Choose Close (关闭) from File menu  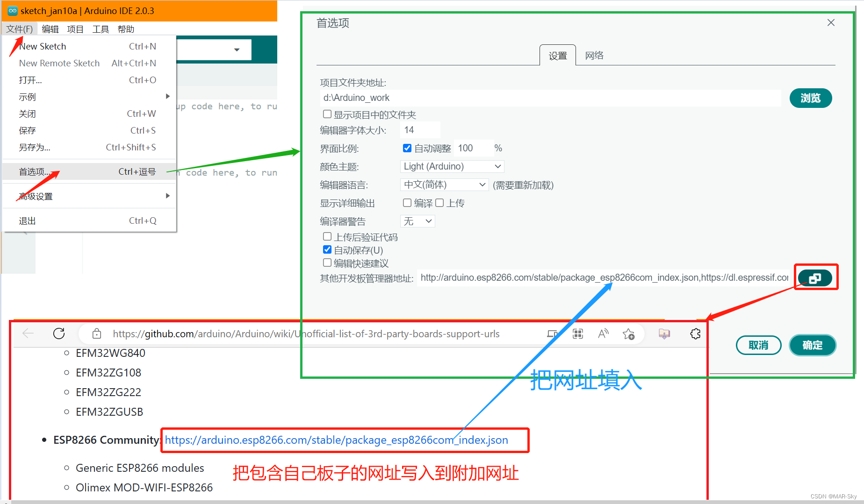coord(89,114)
